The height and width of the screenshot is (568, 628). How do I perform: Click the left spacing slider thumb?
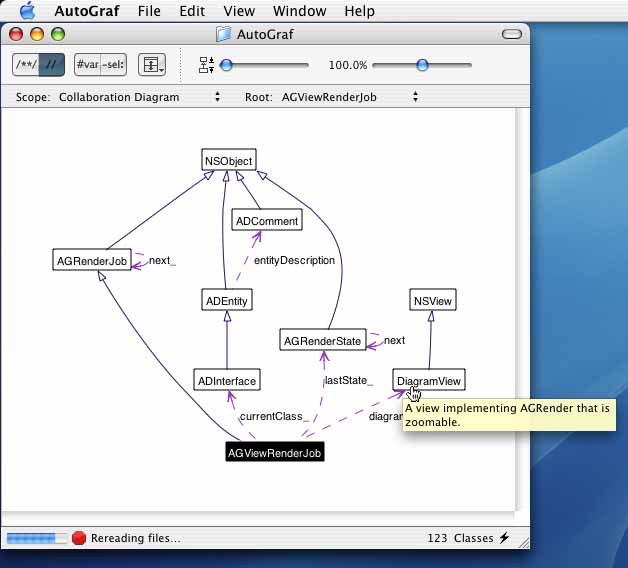tap(227, 65)
